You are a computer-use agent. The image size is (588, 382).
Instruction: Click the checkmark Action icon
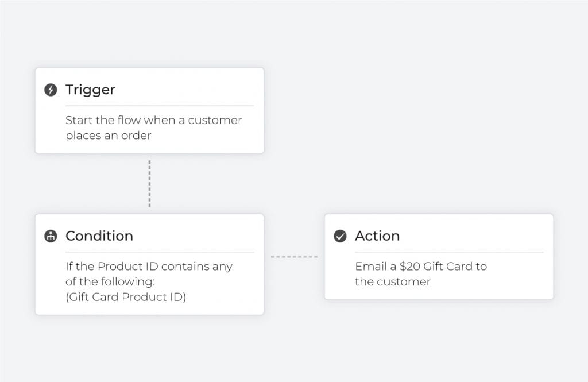(340, 236)
